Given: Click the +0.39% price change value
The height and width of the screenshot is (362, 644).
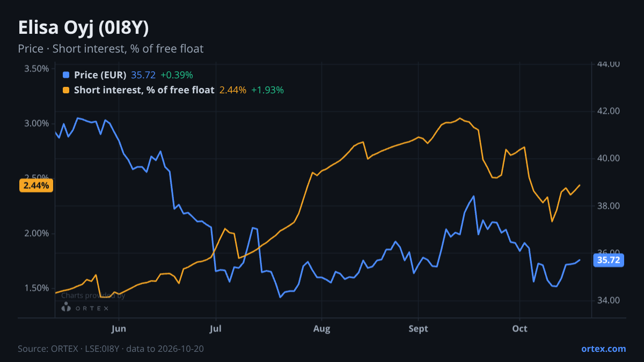Looking at the screenshot, I should pyautogui.click(x=177, y=75).
